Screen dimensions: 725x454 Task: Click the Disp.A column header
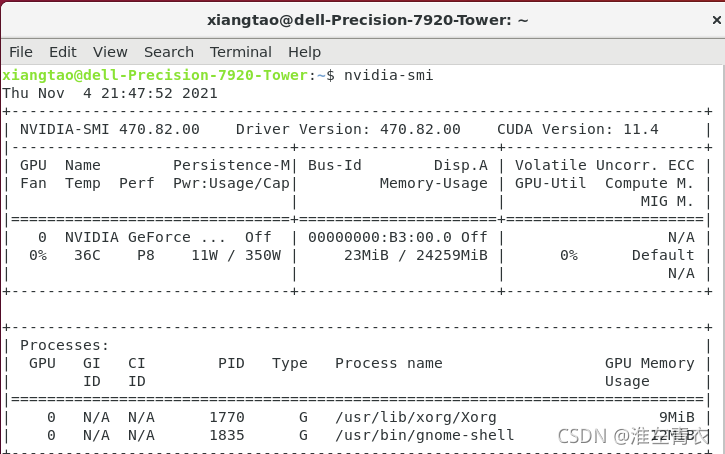tap(461, 165)
